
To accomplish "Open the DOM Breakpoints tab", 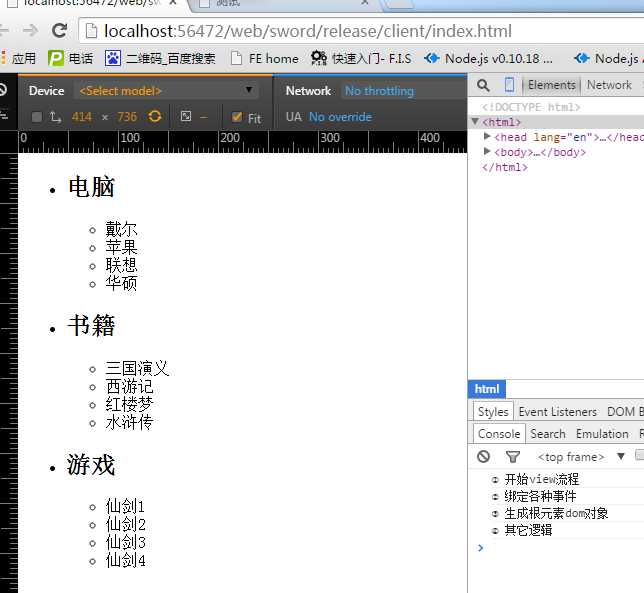I will [x=624, y=411].
